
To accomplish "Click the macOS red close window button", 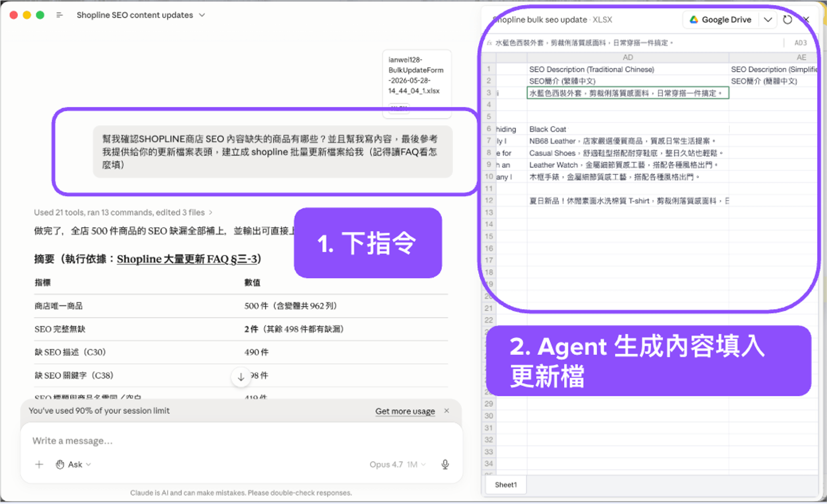I will [14, 15].
